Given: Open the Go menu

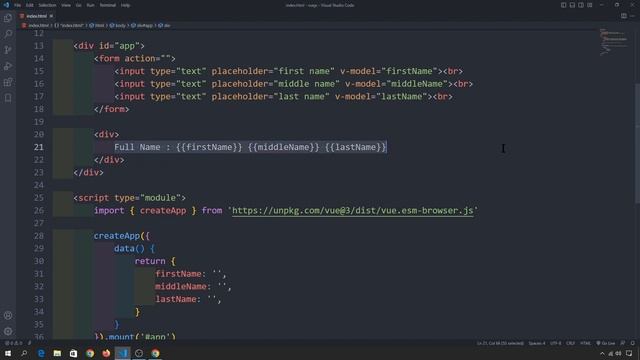Looking at the screenshot, I should (79, 5).
